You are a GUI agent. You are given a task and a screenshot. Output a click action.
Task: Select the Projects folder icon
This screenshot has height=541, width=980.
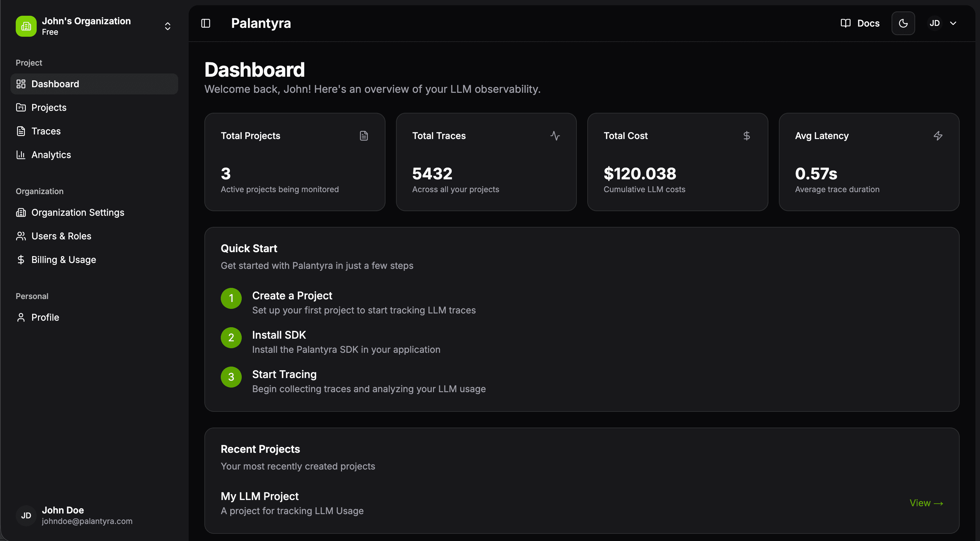coord(21,107)
